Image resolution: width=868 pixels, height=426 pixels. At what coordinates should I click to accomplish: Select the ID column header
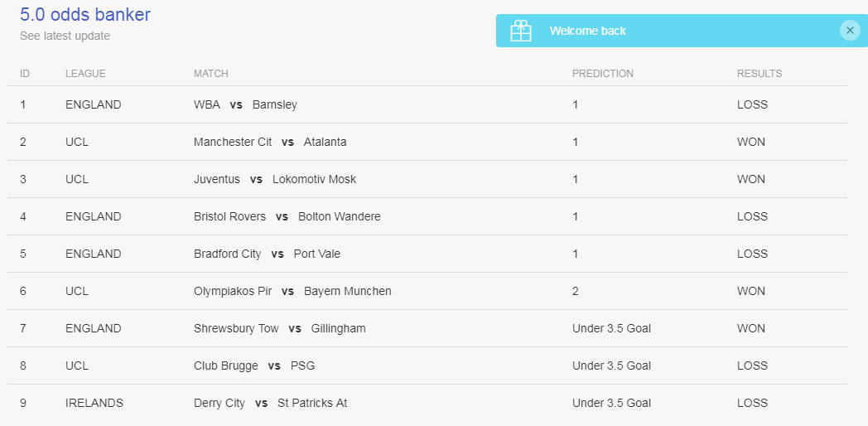point(25,74)
